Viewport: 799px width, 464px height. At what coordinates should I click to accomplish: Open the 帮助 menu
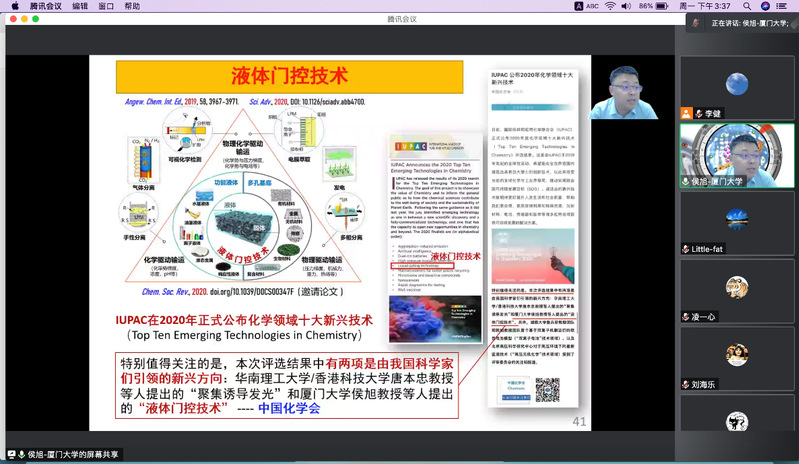pos(133,6)
